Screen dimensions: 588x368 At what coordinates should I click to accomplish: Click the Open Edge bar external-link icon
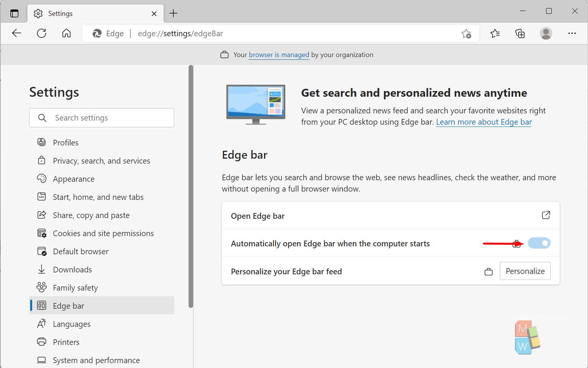click(x=546, y=215)
